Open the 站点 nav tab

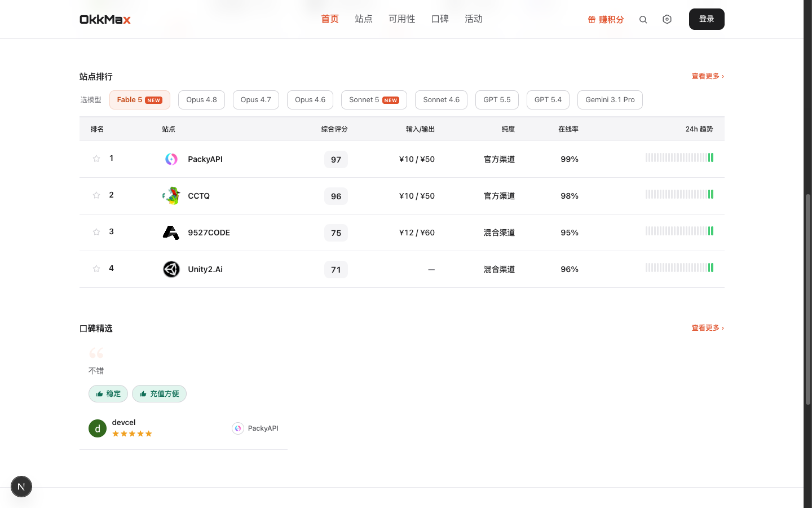tap(364, 19)
